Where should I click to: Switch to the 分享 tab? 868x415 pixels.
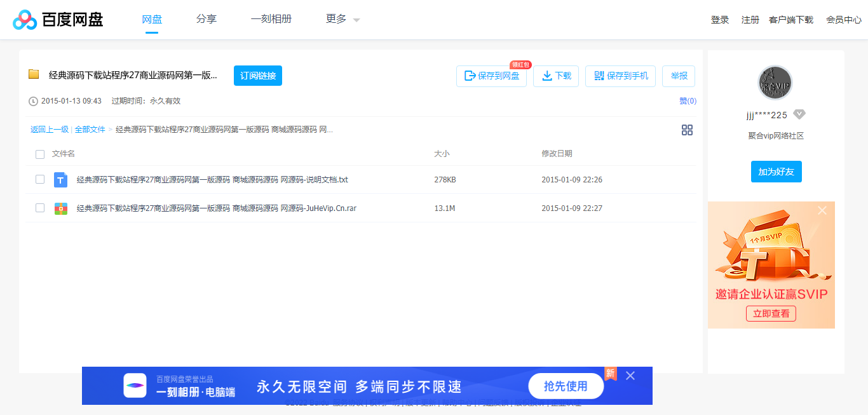pos(207,19)
